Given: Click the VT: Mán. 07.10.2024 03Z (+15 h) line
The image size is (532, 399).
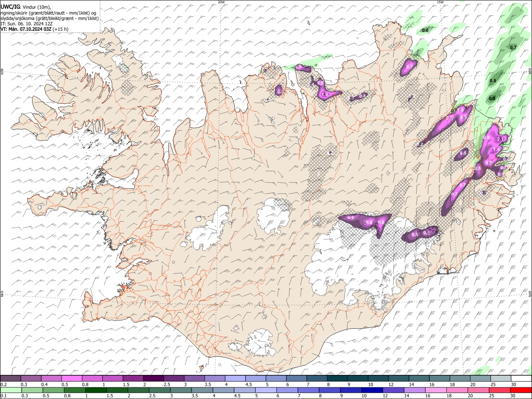Looking at the screenshot, I should [x=34, y=29].
